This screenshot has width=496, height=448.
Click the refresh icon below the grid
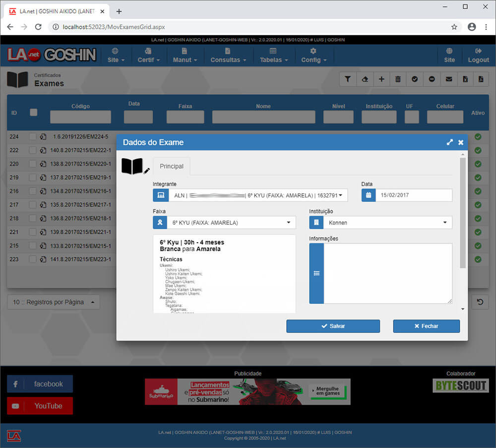pos(480,302)
